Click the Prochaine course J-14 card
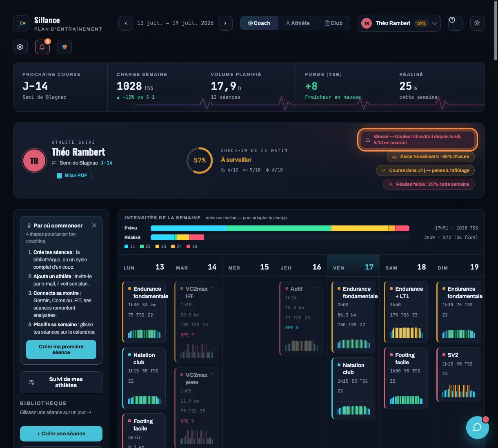This screenshot has height=448, width=498. (x=60, y=87)
